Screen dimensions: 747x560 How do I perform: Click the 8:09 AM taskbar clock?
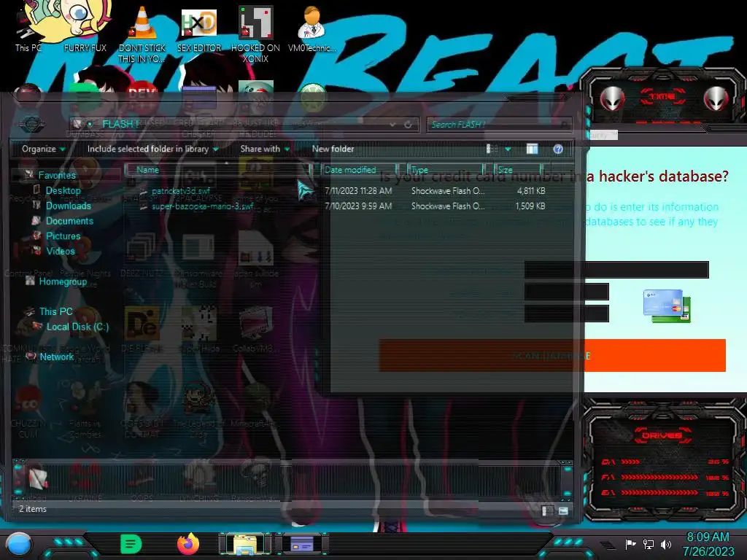pos(708,537)
